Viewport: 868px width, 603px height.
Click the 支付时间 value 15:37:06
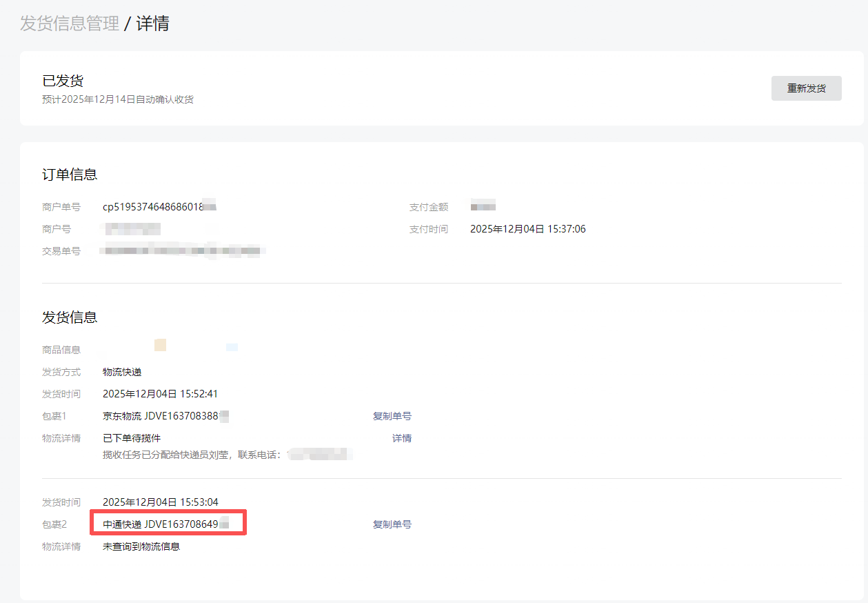(527, 229)
